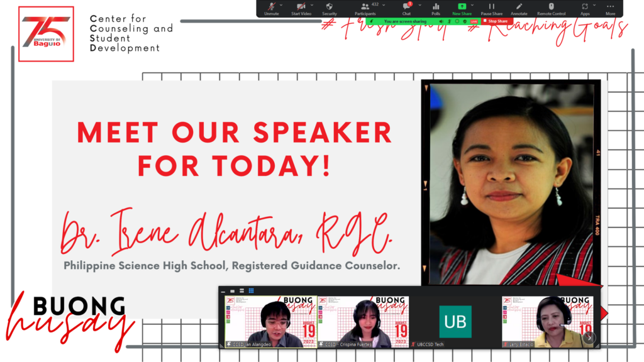Click the recording circle icon in the sharing bar
Screen dimensions: 644x362
tap(457, 21)
